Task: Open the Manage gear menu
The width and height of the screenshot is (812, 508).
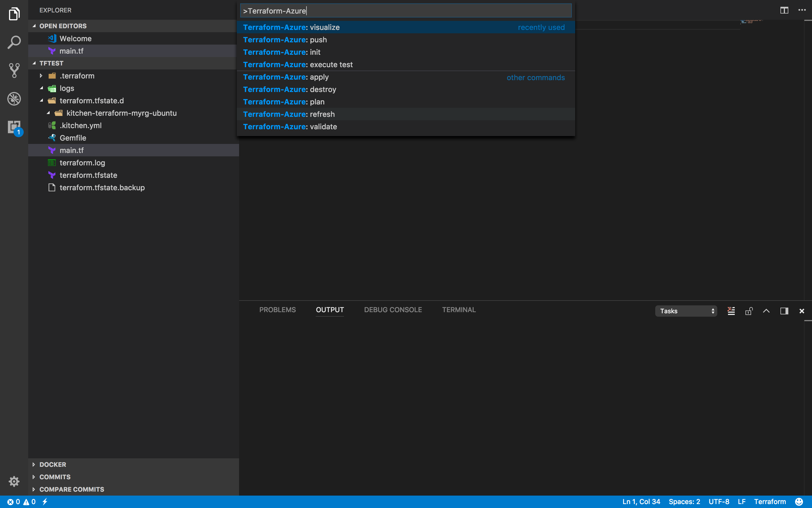Action: 14,481
